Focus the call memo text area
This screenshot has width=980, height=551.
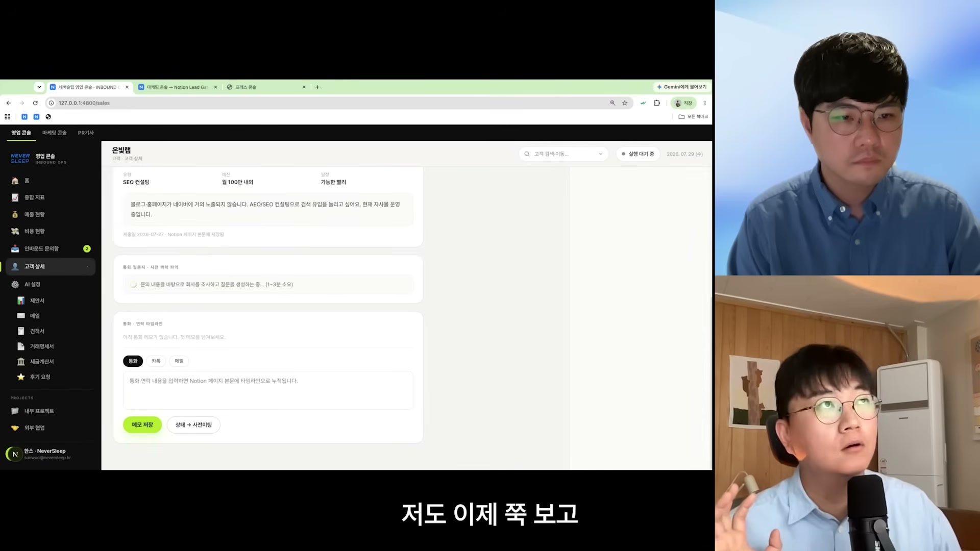pyautogui.click(x=268, y=390)
